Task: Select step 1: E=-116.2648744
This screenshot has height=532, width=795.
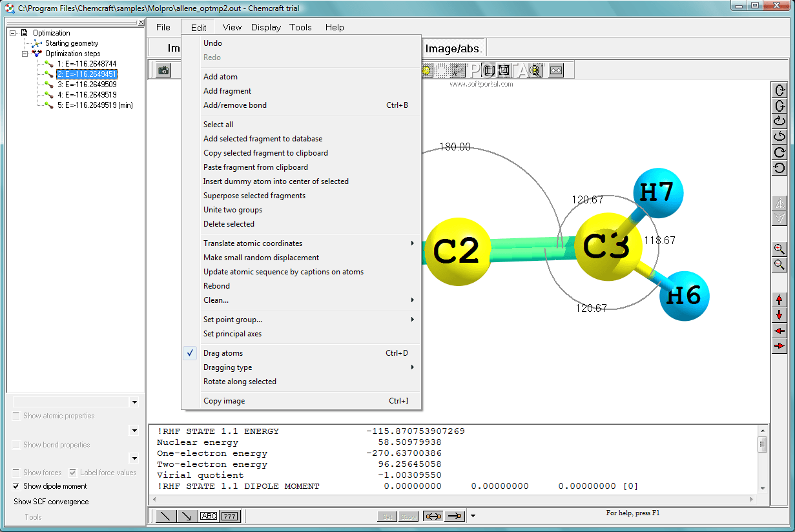Action: click(x=87, y=64)
